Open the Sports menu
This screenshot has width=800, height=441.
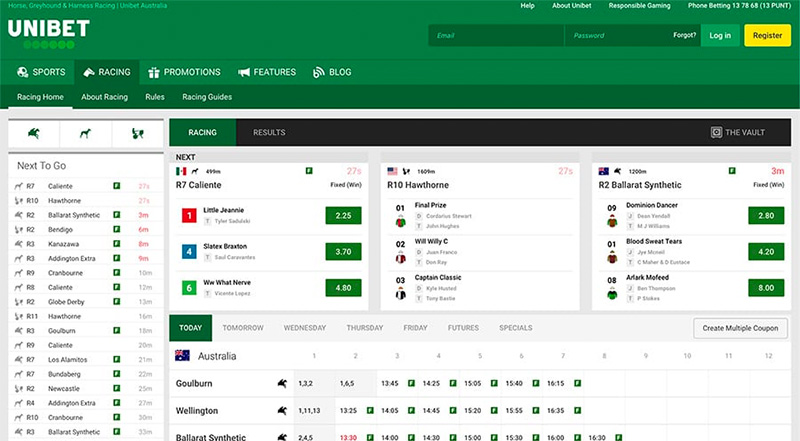(x=41, y=72)
